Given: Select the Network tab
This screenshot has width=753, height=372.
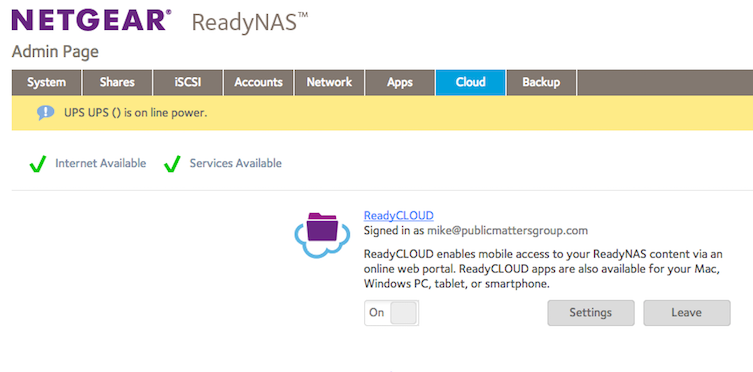Looking at the screenshot, I should click(x=329, y=83).
